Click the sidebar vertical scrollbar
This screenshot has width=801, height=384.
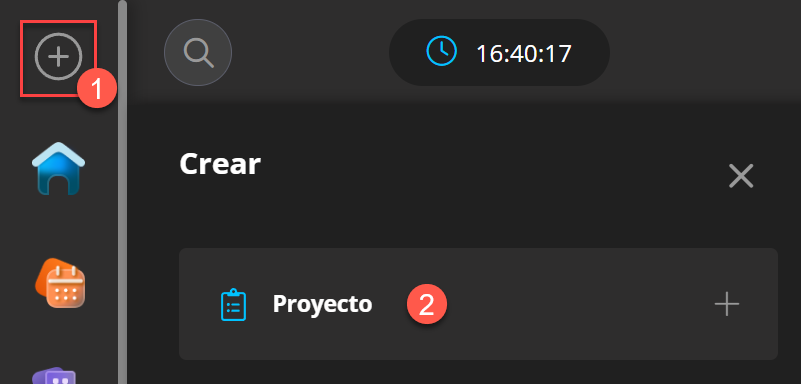(x=122, y=192)
